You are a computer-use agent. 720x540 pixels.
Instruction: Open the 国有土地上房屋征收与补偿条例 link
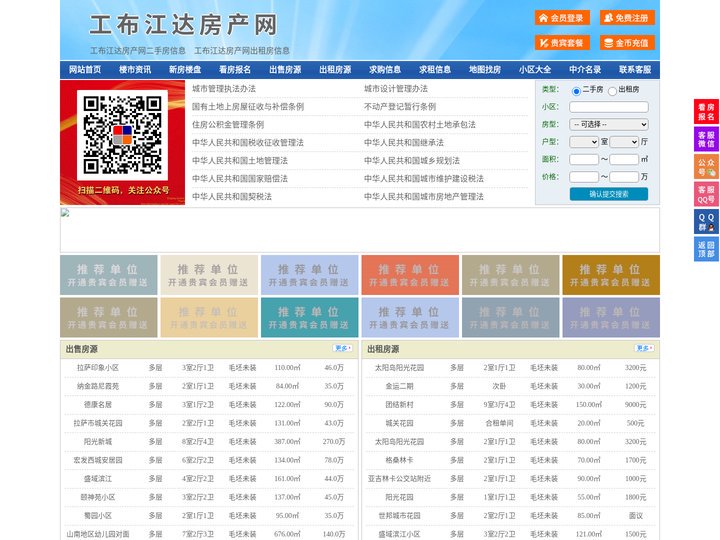click(x=248, y=107)
